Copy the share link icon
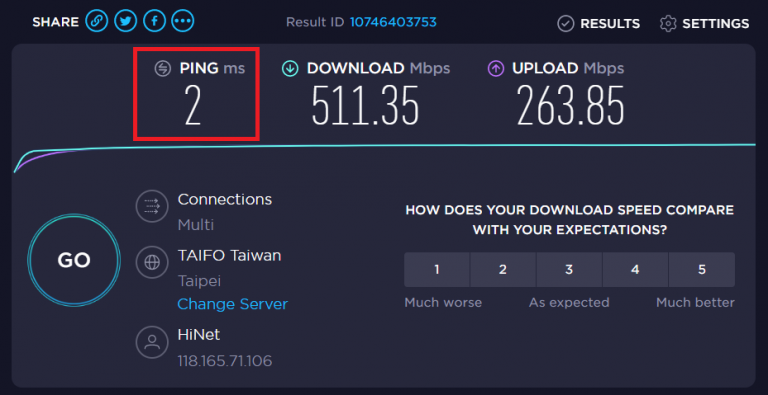Image resolution: width=768 pixels, height=395 pixels. [x=96, y=22]
